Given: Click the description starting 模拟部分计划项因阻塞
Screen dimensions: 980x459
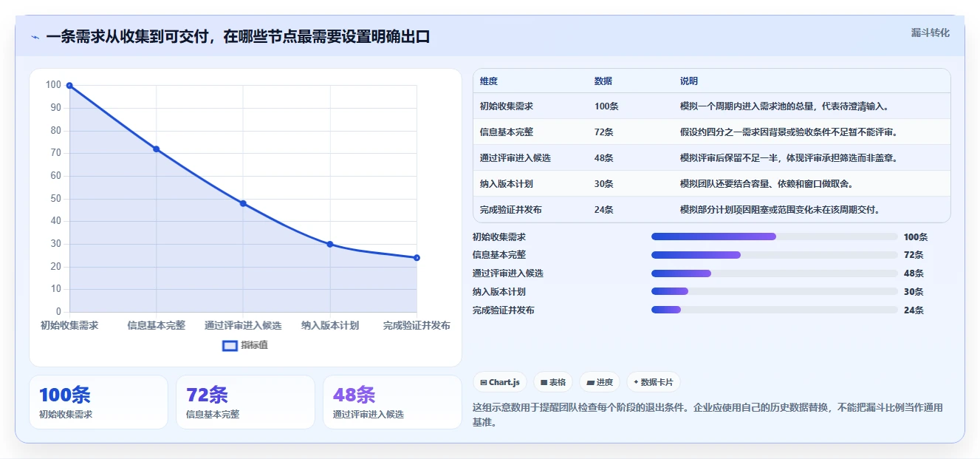Looking at the screenshot, I should tap(780, 210).
